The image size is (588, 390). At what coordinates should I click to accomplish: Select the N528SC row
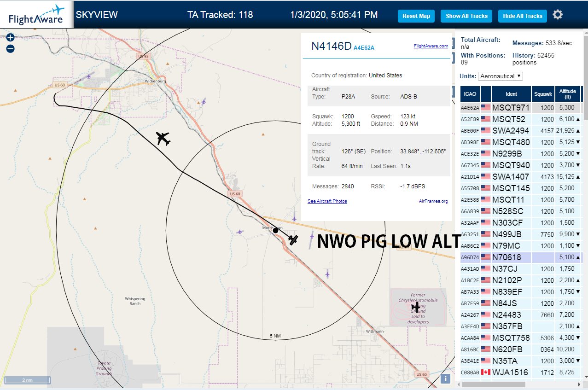click(521, 211)
